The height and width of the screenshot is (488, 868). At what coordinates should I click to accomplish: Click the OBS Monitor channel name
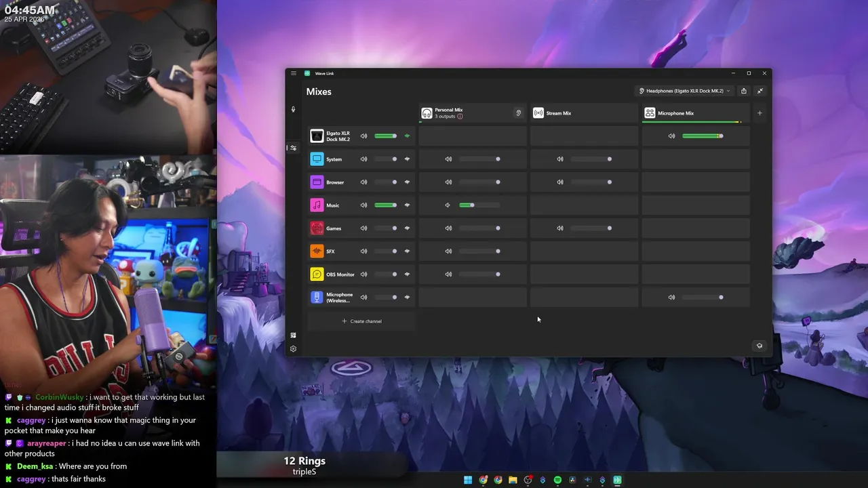point(340,274)
